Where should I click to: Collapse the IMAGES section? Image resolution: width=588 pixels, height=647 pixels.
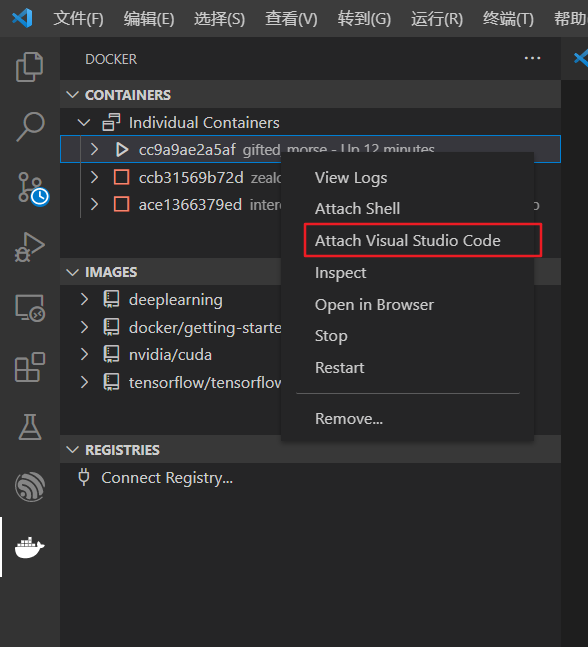click(73, 272)
